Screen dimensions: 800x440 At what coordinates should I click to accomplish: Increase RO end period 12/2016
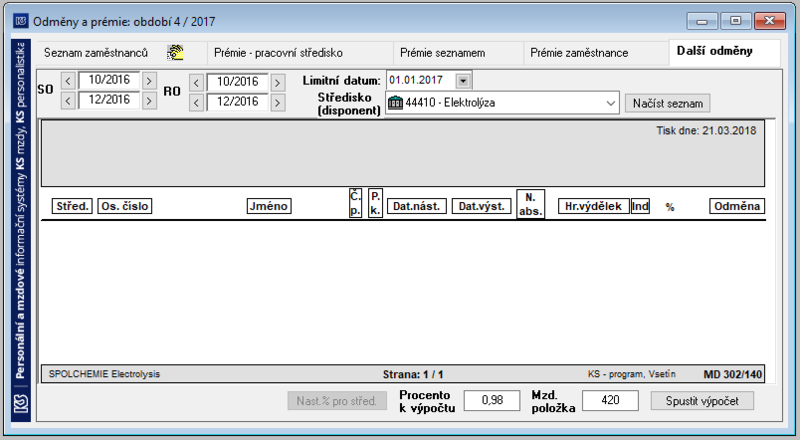tap(278, 102)
